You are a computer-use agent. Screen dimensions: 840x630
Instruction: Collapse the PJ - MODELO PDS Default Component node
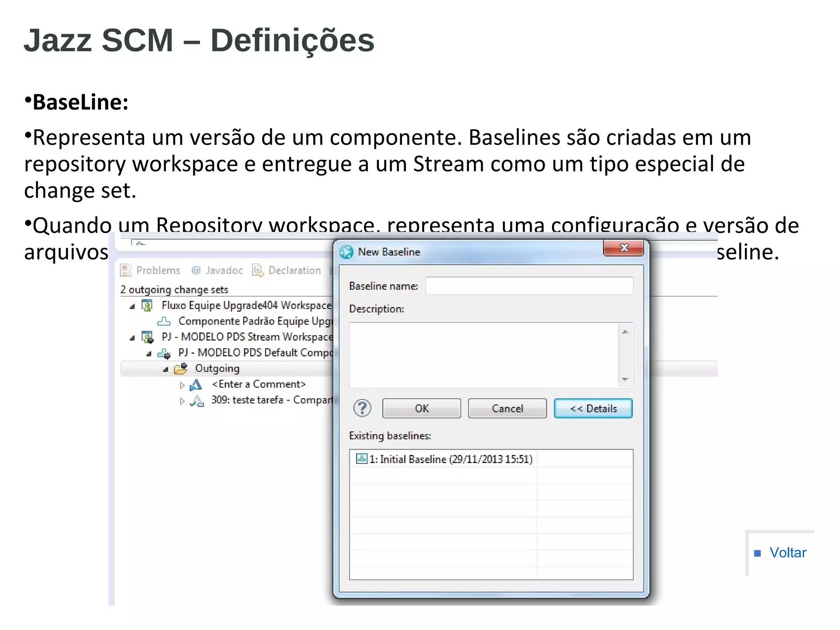pos(149,354)
